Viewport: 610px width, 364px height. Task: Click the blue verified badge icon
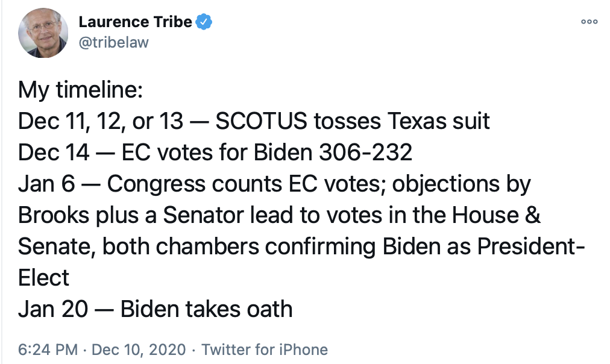[205, 22]
